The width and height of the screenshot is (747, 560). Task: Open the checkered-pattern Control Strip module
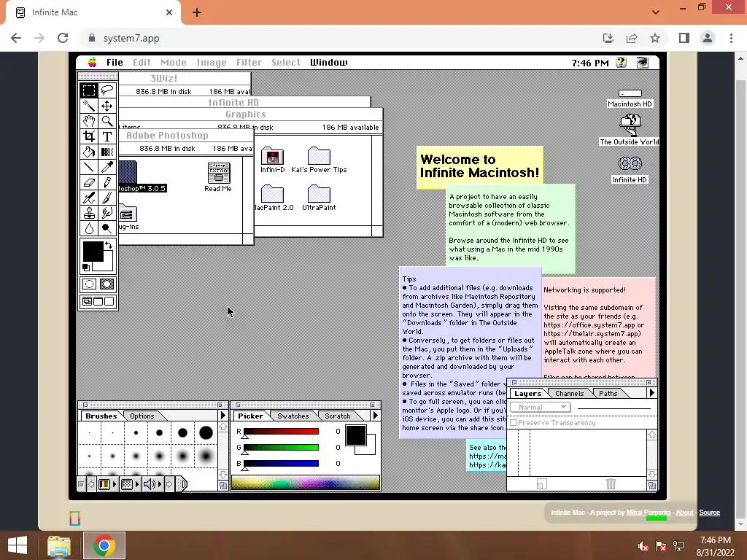click(130, 484)
